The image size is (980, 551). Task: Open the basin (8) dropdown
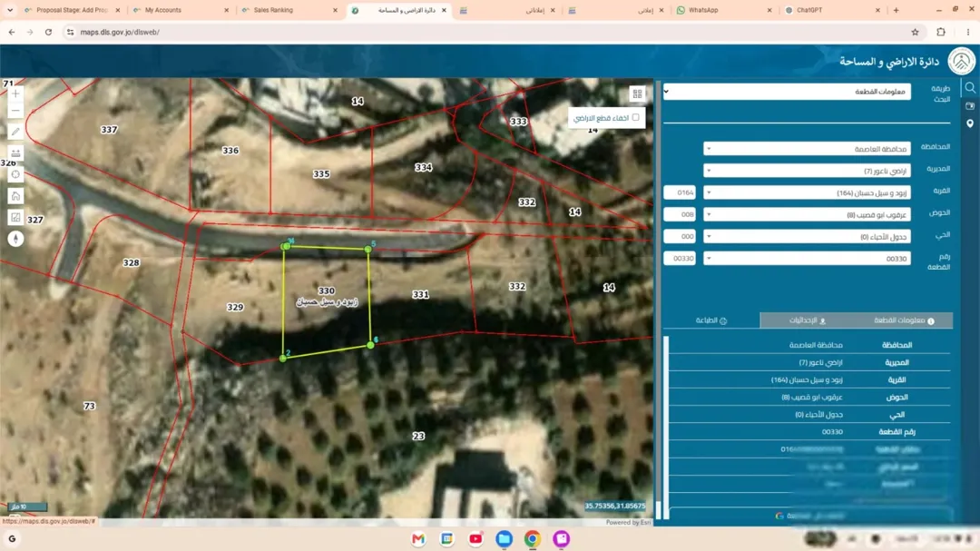coord(807,214)
